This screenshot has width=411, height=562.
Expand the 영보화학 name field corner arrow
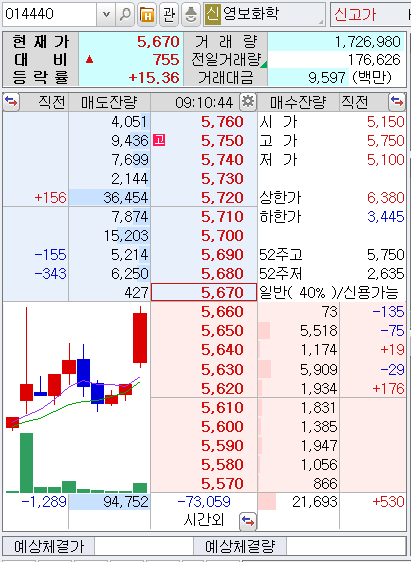[x=321, y=22]
